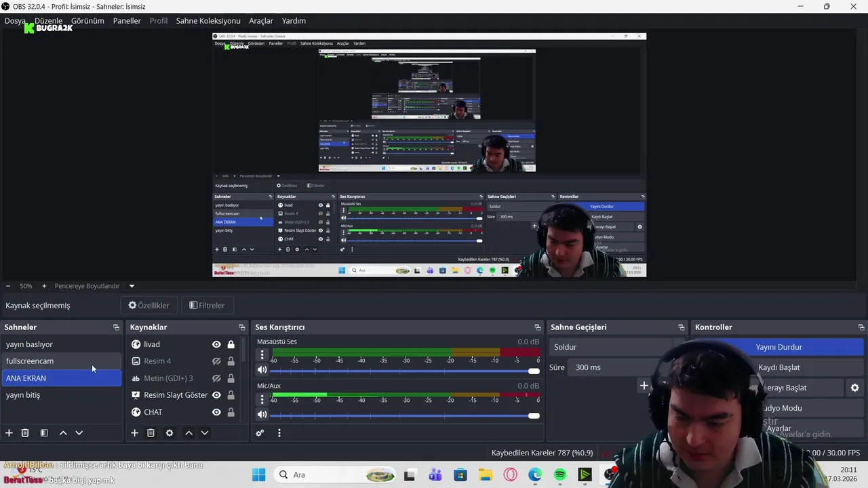
Task: Add transition with plus in Sahne Geçişleri
Action: click(644, 386)
